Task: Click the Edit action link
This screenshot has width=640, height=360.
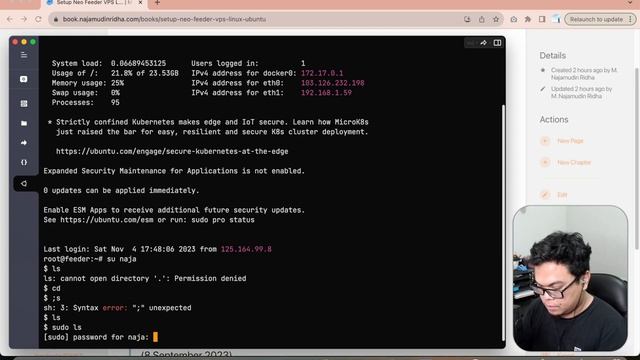Action: [562, 195]
